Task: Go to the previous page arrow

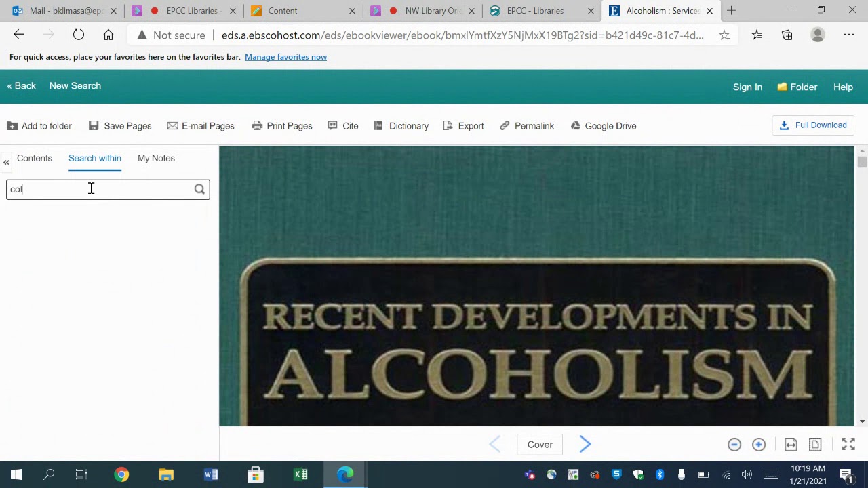Action: 495,445
